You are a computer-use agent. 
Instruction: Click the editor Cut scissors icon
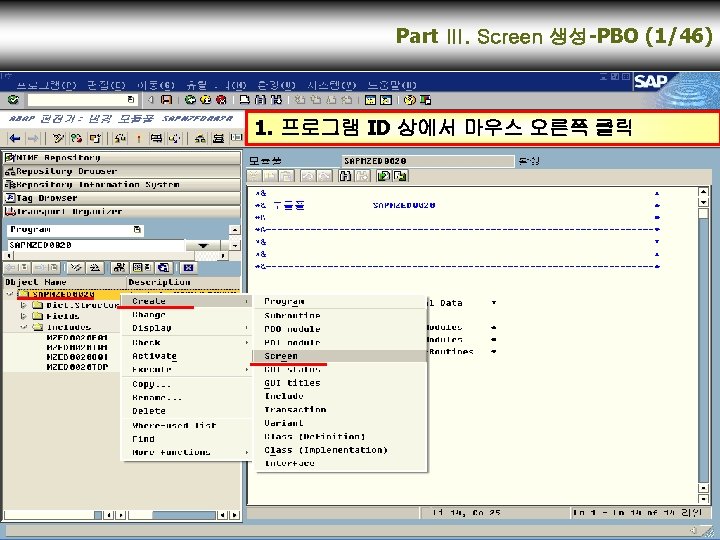tap(254, 176)
